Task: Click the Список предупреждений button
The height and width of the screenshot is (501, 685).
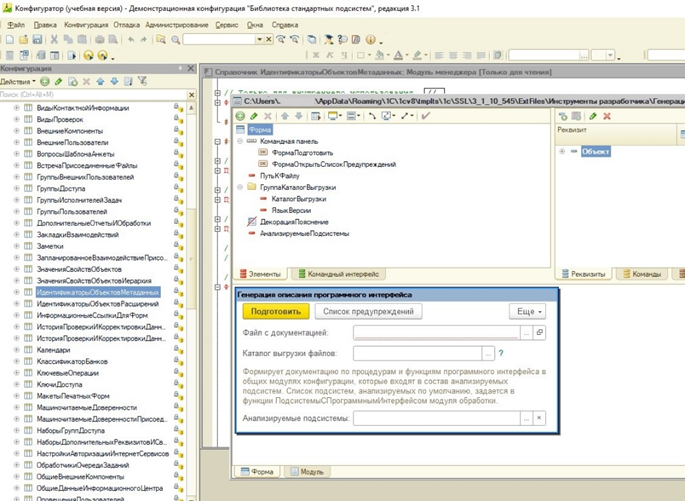Action: (368, 311)
